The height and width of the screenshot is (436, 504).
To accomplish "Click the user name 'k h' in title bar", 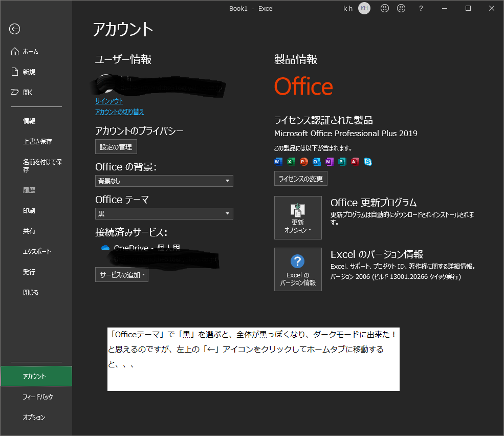I will point(348,8).
